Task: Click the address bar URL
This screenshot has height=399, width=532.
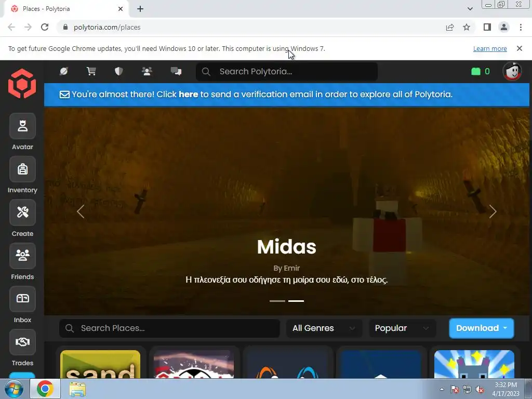Action: tap(107, 27)
